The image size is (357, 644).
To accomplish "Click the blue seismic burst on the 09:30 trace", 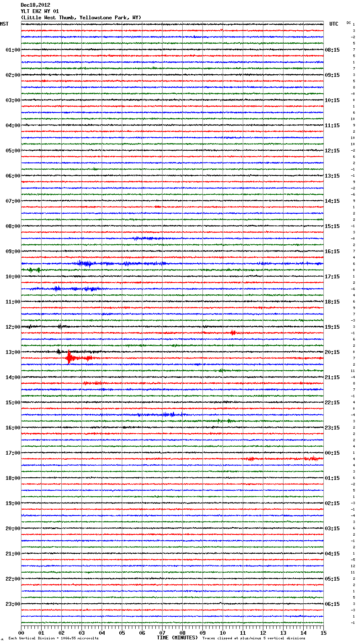I will 86,264.
